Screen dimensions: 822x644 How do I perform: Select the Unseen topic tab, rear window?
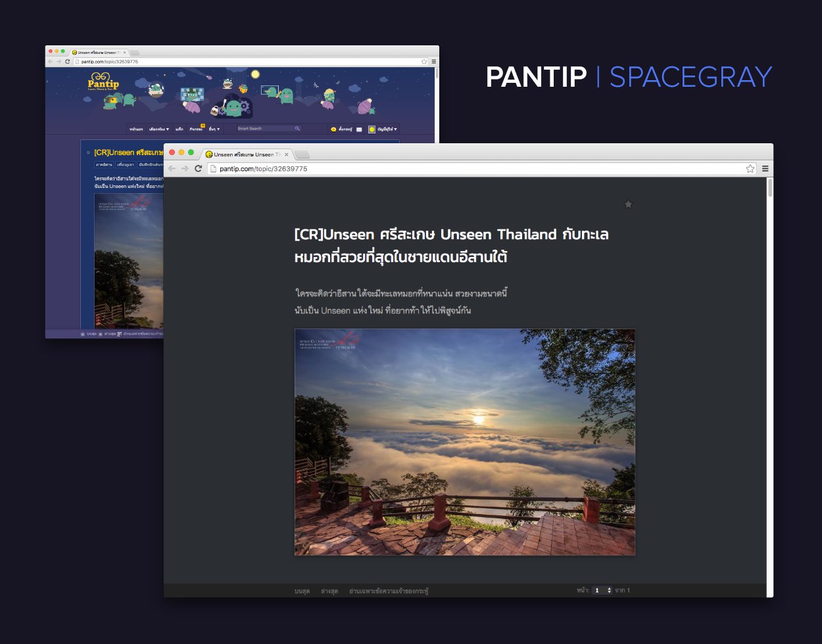pos(100,52)
